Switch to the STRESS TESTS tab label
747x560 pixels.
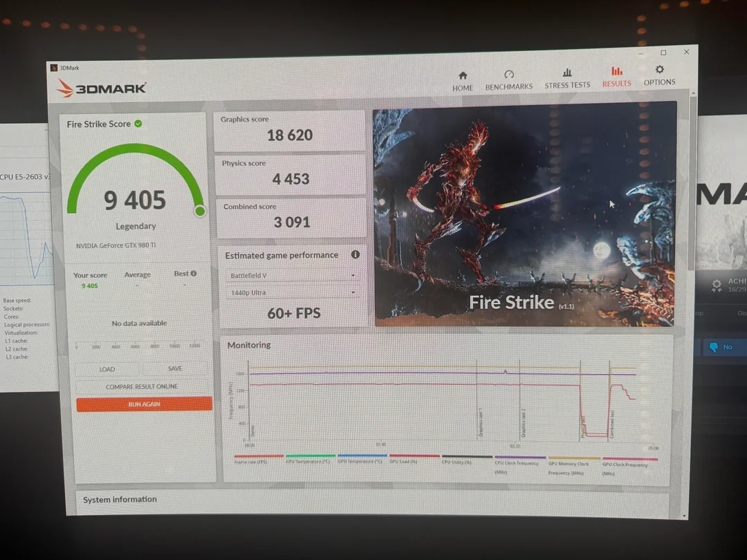[x=567, y=85]
